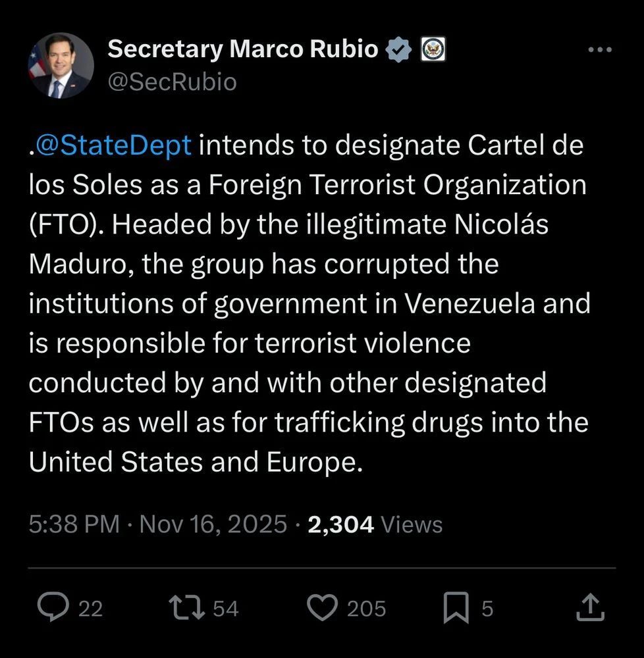Image resolution: width=644 pixels, height=658 pixels.
Task: Like the post with the heart icon
Action: (323, 607)
